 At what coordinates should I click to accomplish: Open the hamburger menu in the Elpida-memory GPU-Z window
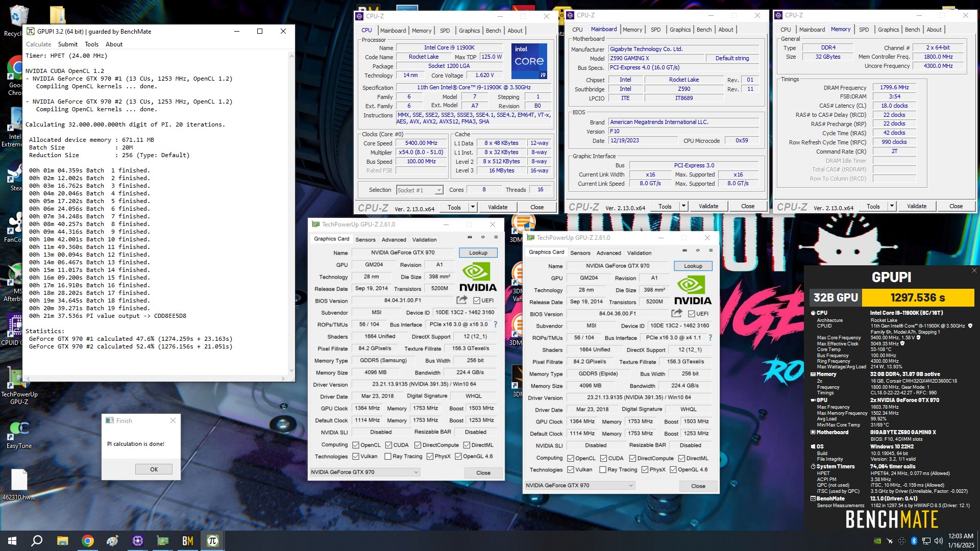710,251
